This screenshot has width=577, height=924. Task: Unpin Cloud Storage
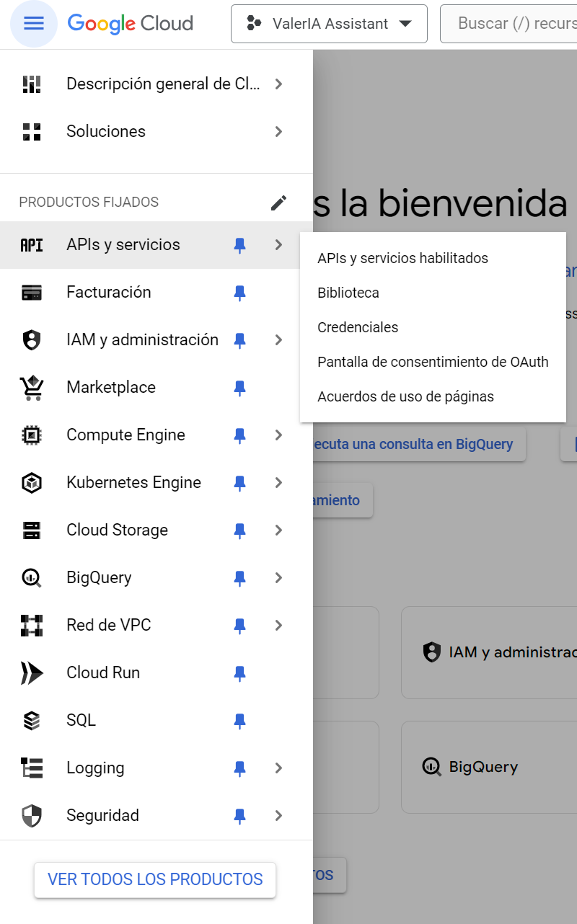click(240, 531)
